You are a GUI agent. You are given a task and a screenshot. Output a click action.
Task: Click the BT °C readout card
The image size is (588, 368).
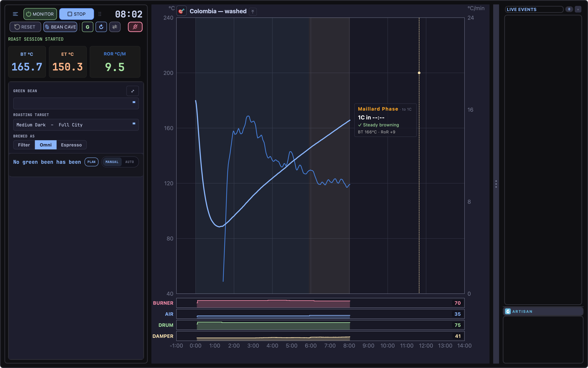coord(27,62)
